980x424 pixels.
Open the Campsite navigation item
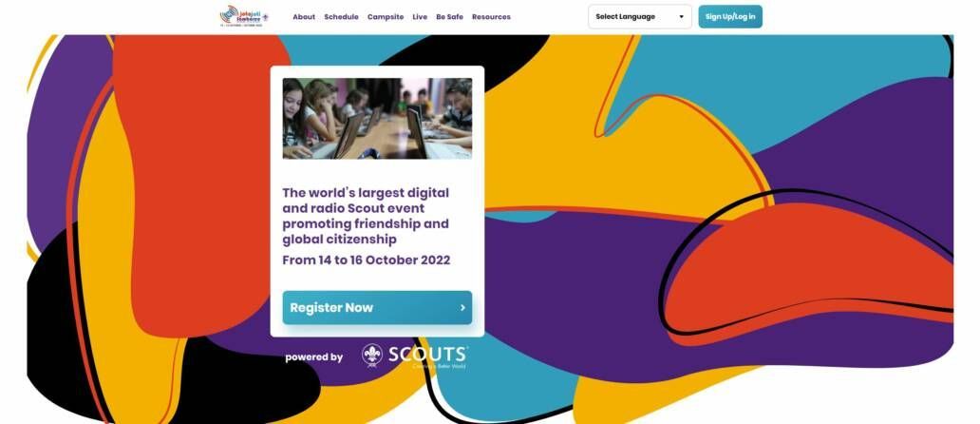[x=386, y=17]
